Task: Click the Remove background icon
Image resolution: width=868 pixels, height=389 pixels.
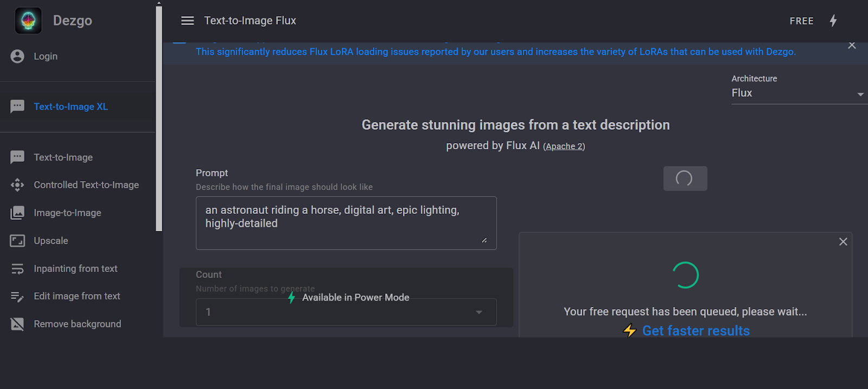Action: click(17, 324)
